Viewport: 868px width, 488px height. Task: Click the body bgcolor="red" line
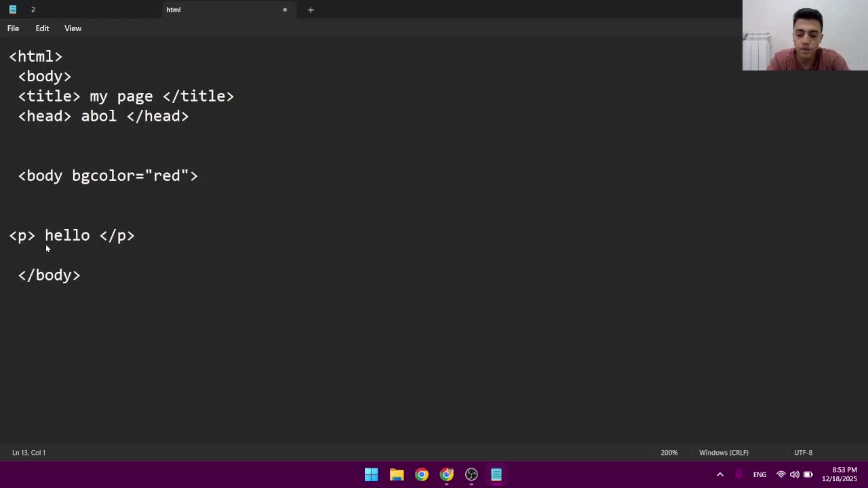coord(108,176)
